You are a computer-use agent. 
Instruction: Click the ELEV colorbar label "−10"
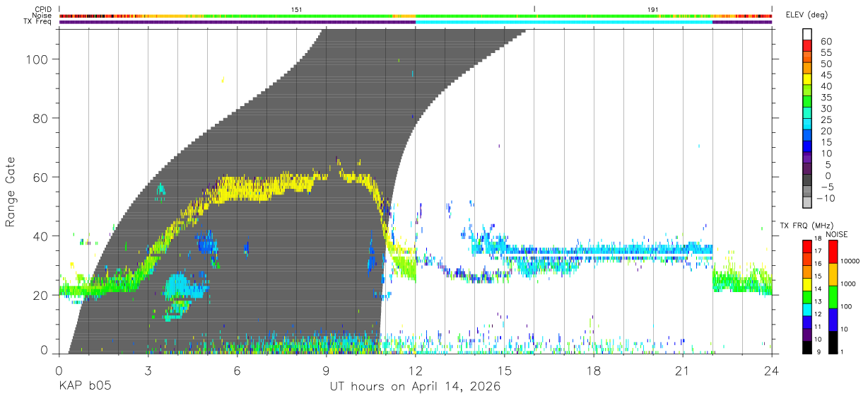827,199
